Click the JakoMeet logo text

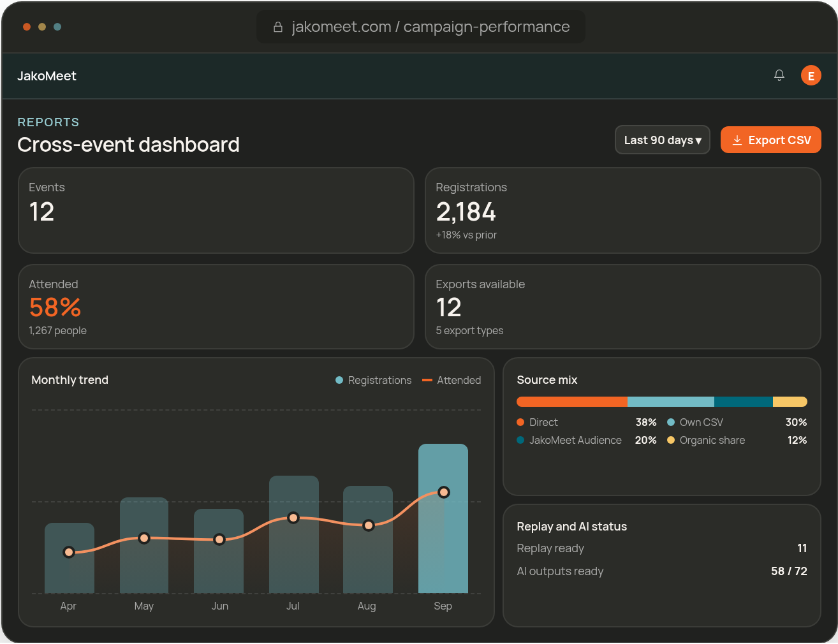[47, 76]
